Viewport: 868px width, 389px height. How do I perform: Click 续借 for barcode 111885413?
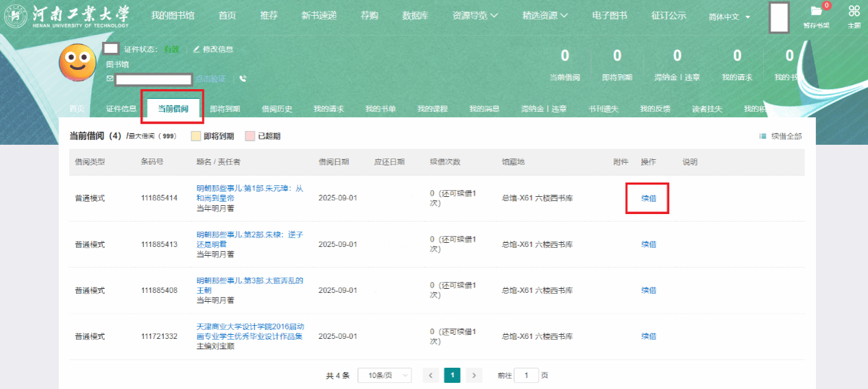tap(649, 244)
